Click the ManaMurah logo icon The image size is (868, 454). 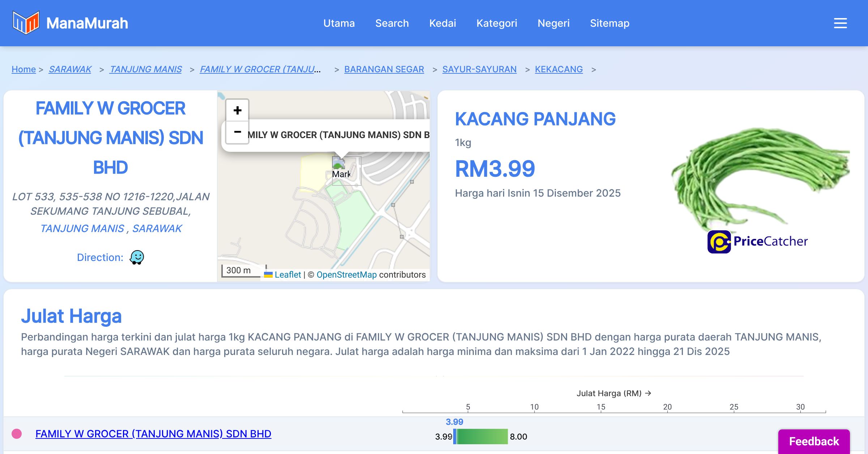pyautogui.click(x=26, y=23)
